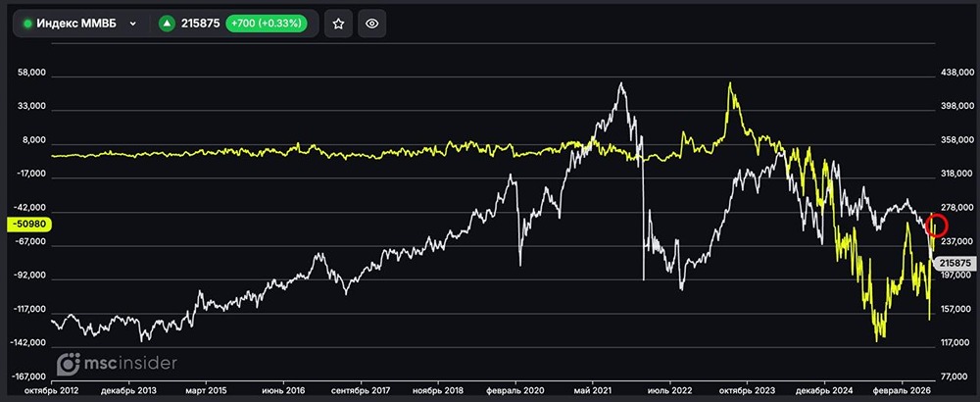
Task: Click the 438,000 right axis label
Action: tap(956, 73)
